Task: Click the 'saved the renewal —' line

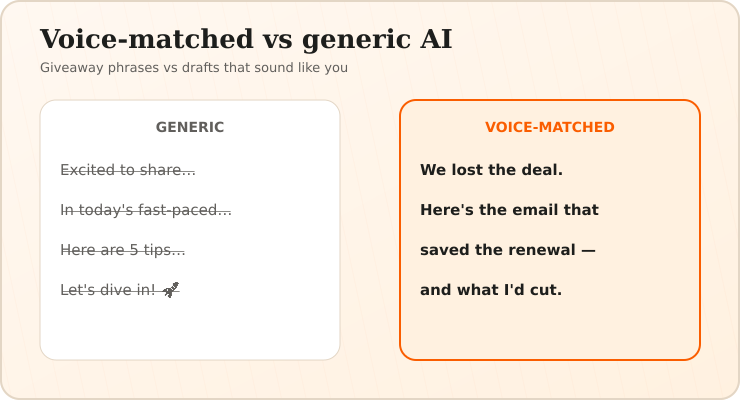Action: 508,250
